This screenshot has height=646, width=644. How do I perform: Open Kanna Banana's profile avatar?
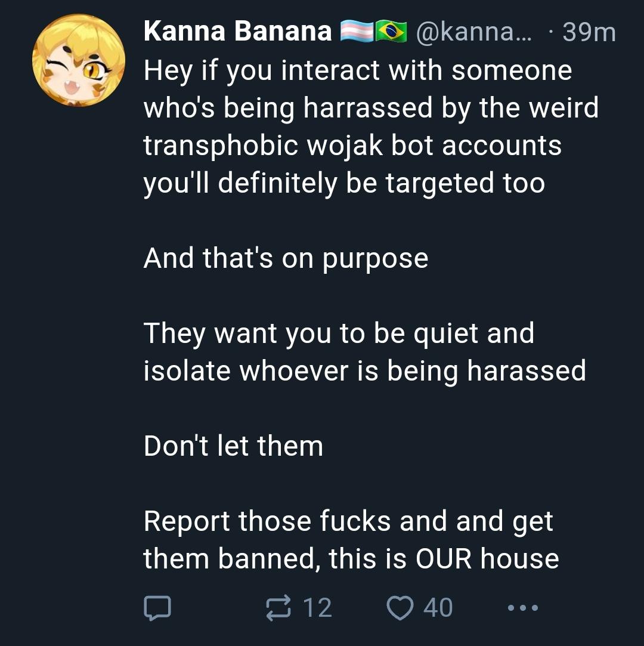click(x=78, y=61)
